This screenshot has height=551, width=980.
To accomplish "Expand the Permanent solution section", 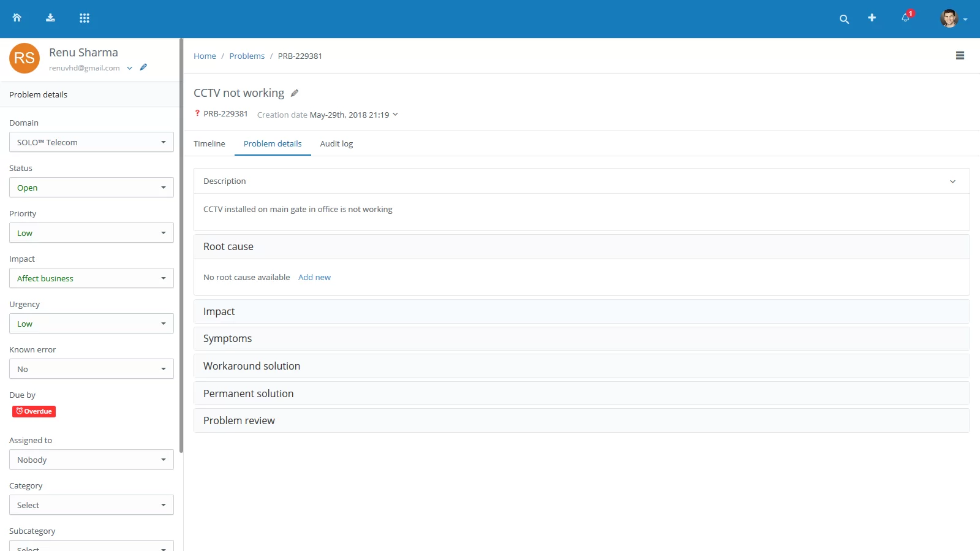I will click(x=581, y=393).
